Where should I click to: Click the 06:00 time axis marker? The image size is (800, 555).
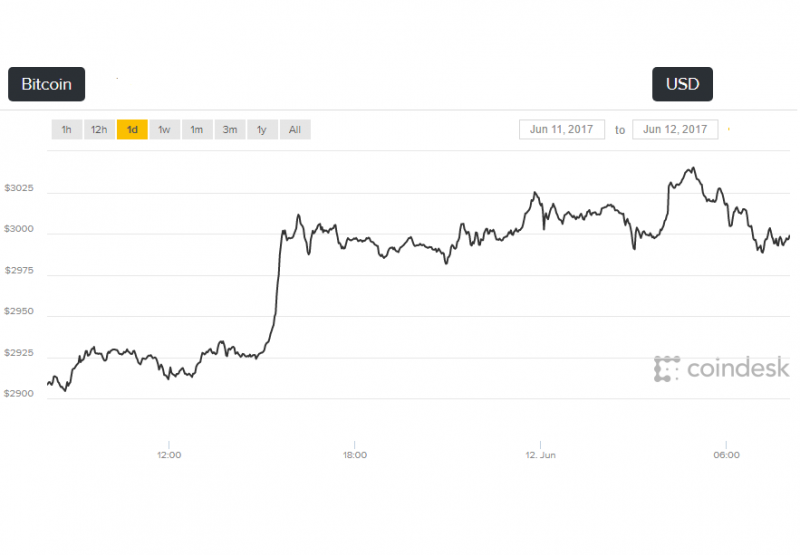coord(727,455)
